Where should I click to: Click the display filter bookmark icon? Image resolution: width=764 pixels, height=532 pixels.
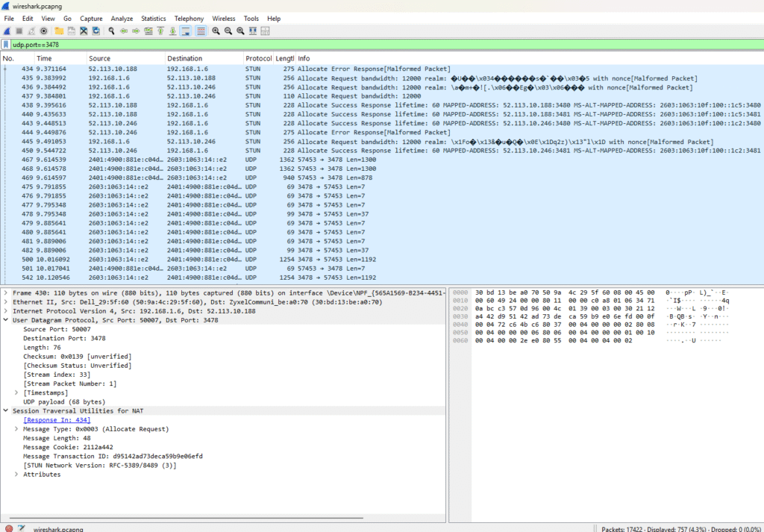click(x=6, y=45)
